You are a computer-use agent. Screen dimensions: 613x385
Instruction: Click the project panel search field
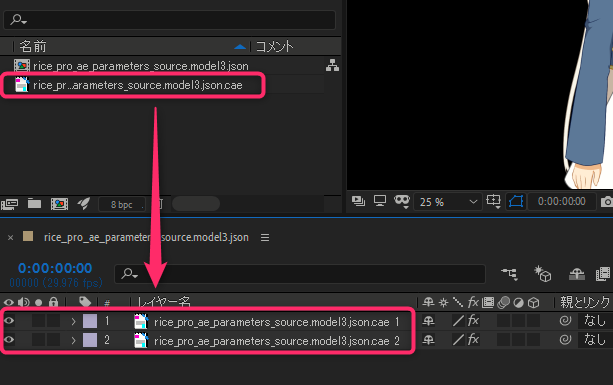[x=169, y=20]
